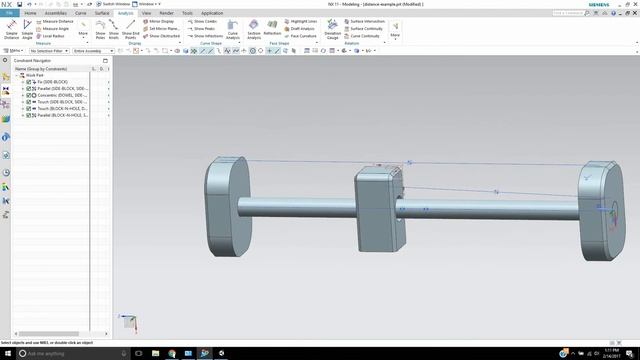The height and width of the screenshot is (360, 640).
Task: Open Reflection analysis tool
Action: [272, 28]
